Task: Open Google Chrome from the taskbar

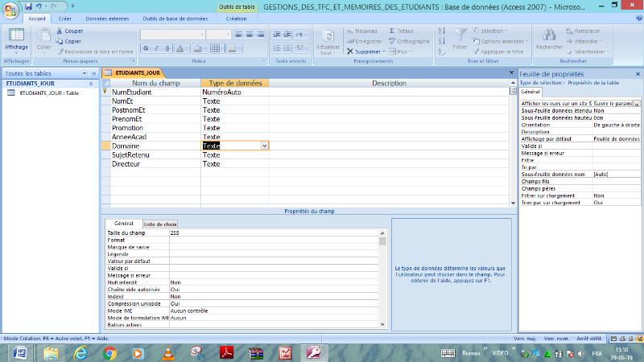Action: click(110, 352)
